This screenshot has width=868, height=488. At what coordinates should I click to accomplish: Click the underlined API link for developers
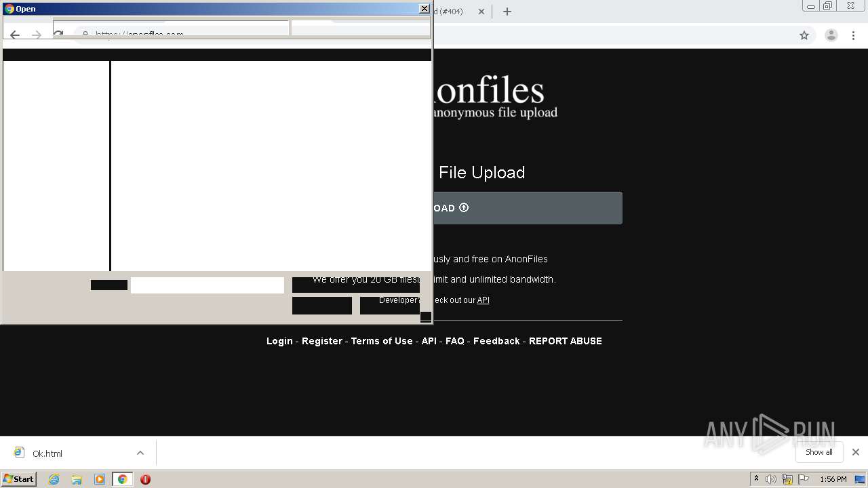click(483, 300)
